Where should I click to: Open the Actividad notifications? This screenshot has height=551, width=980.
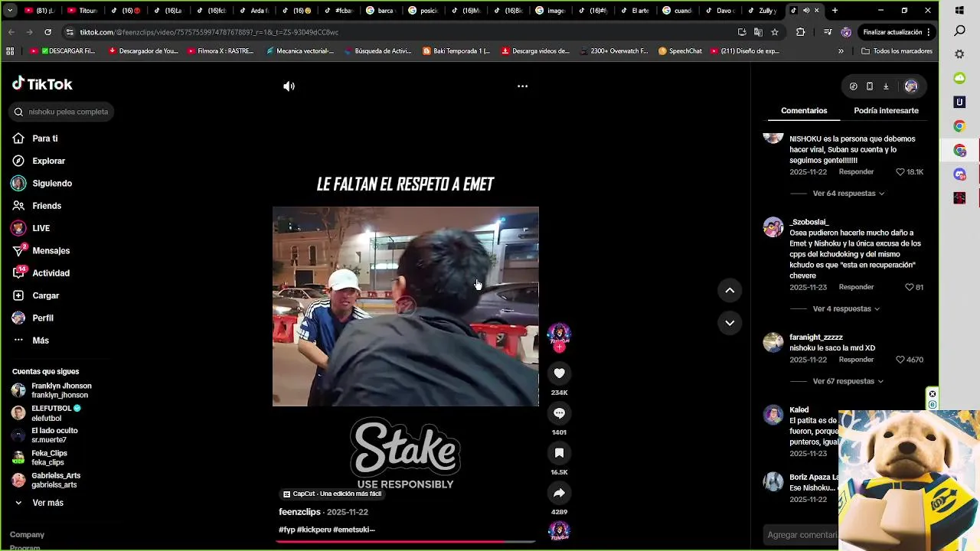tap(51, 273)
